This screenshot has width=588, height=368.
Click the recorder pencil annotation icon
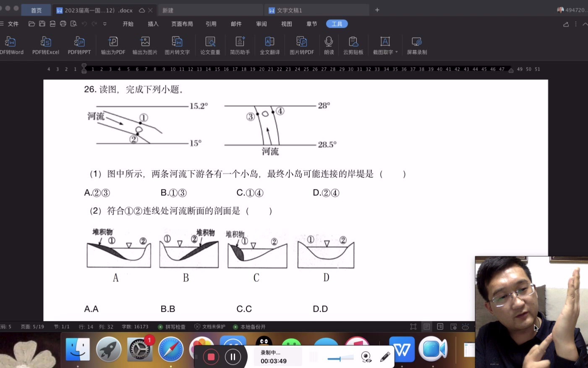tap(385, 357)
